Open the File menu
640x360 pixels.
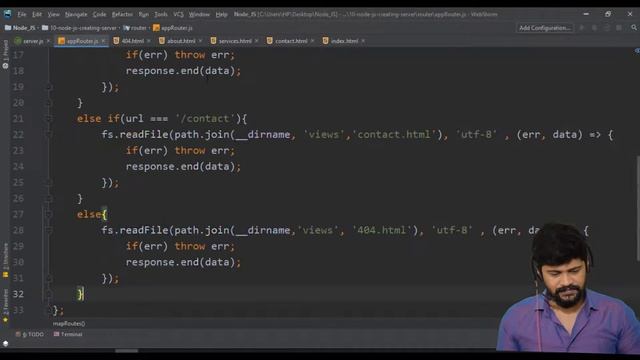click(22, 14)
